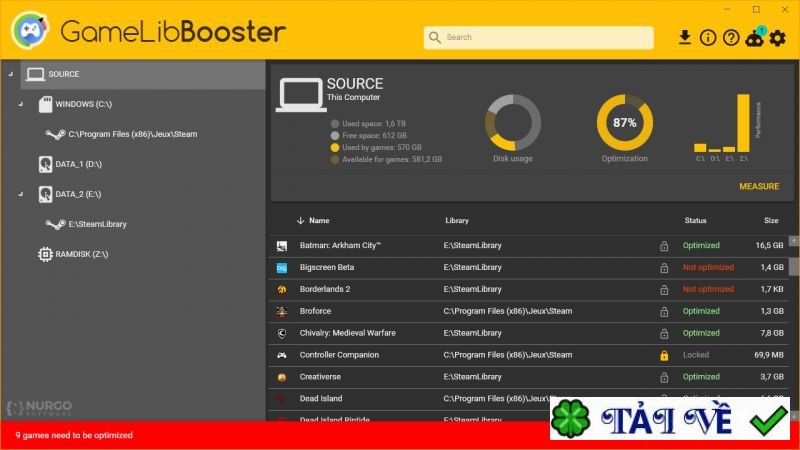Toggle lock for Bigscreen Beta
The width and height of the screenshot is (800, 450).
click(664, 268)
